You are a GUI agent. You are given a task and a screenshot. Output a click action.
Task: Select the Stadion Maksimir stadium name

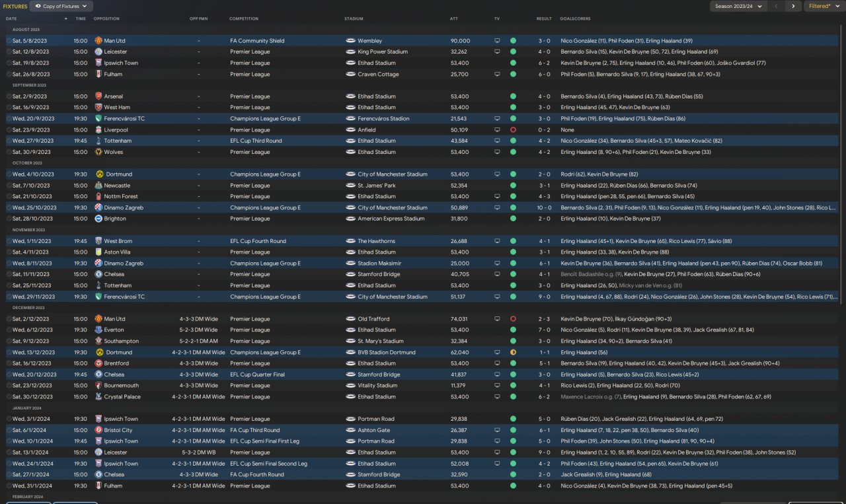point(380,264)
